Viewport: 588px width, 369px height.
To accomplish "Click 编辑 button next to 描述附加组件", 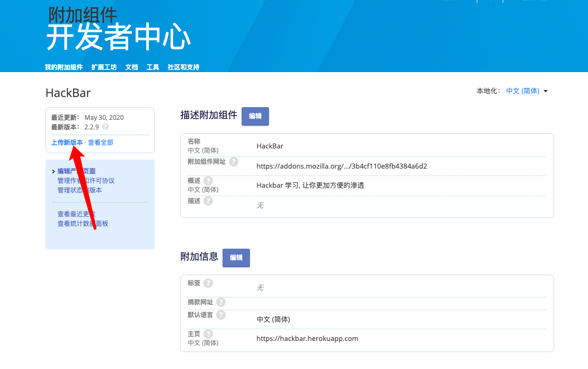I will (x=255, y=116).
